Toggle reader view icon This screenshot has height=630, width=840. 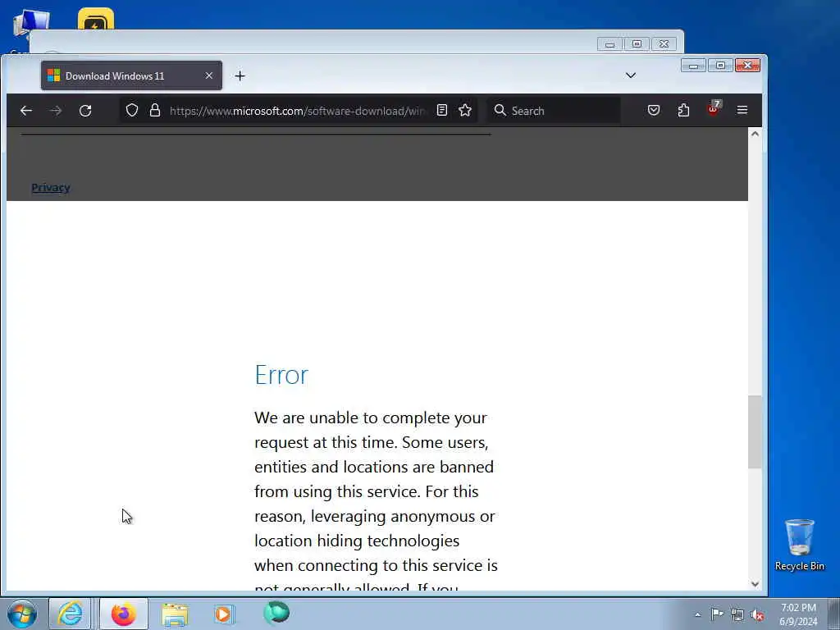442,111
